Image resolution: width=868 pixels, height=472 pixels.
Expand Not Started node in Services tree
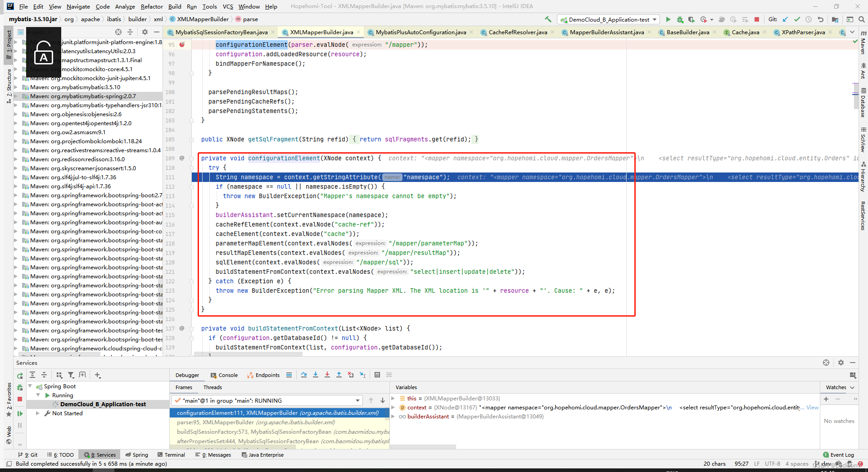tap(38, 413)
